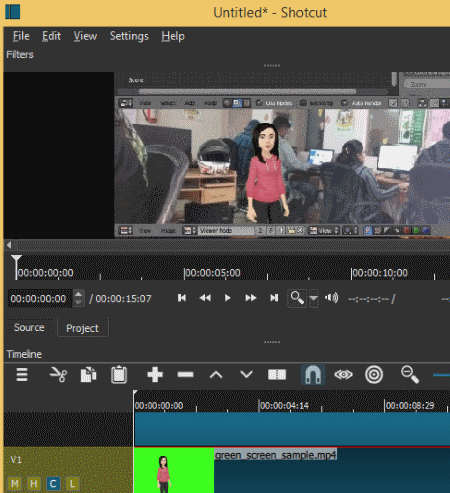
Task: Open the timeline hamburger menu
Action: tap(22, 375)
